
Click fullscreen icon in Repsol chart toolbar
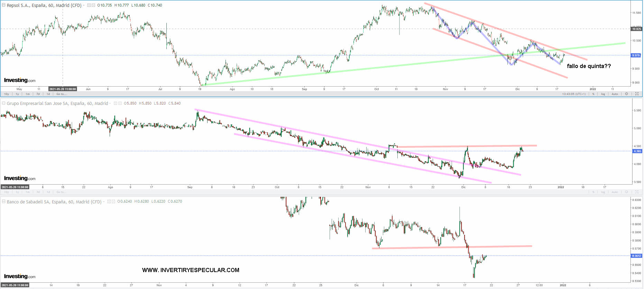pyautogui.click(x=637, y=94)
